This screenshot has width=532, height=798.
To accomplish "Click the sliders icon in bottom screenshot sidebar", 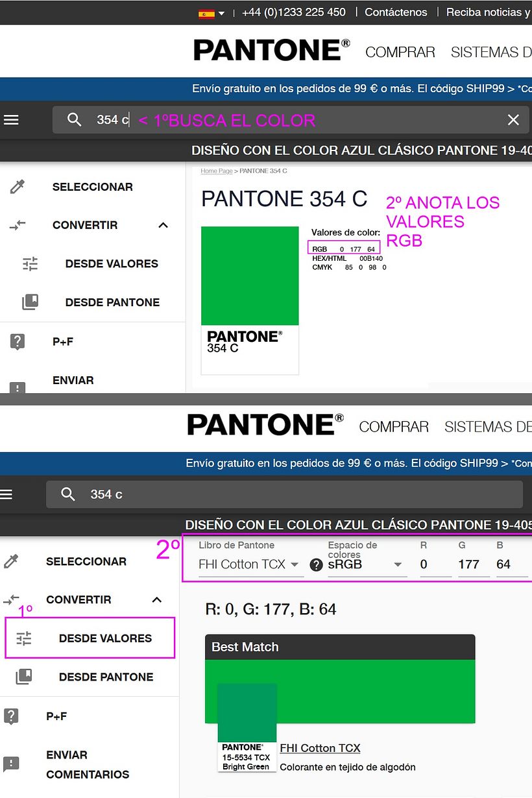I will click(x=24, y=638).
